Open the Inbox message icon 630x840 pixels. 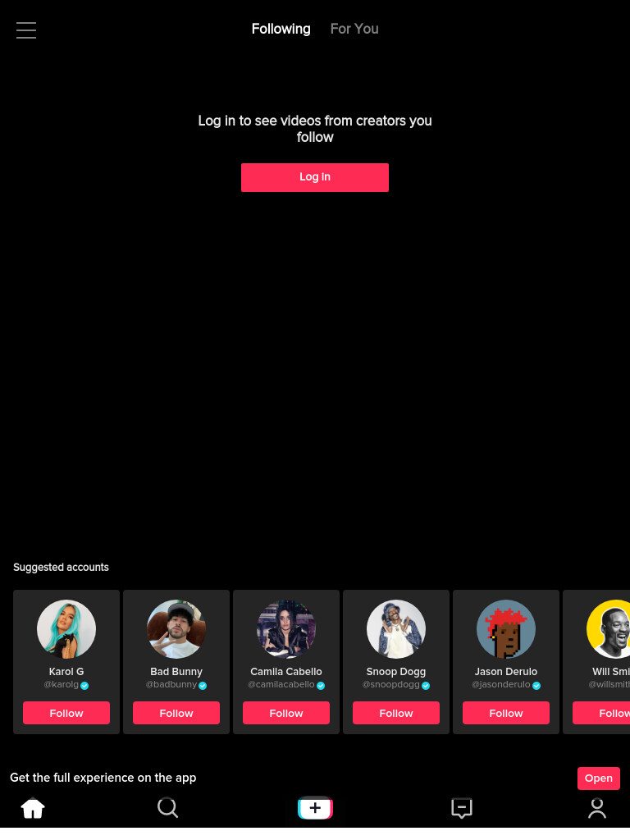click(462, 808)
